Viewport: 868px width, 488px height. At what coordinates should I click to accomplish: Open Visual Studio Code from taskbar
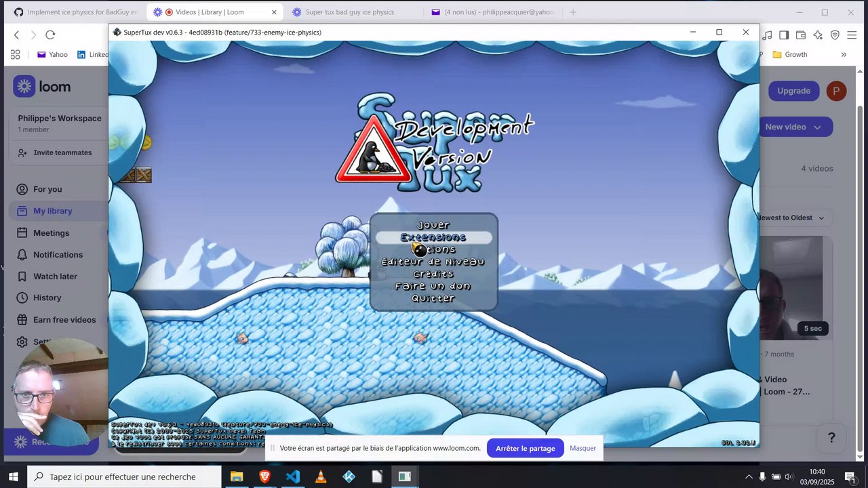click(x=293, y=476)
